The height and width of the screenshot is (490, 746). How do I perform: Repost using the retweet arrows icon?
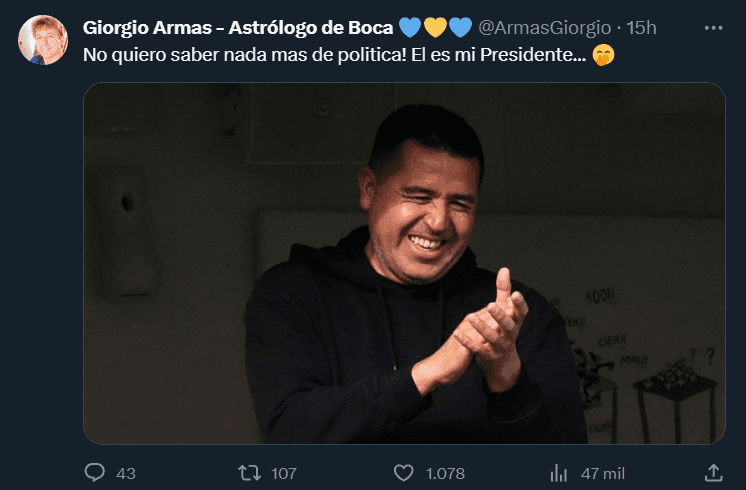(x=249, y=473)
